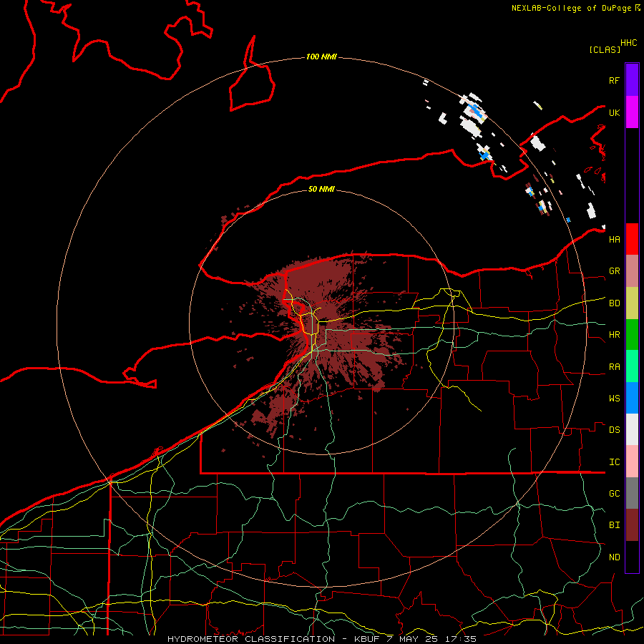Click the WS blue legend swatch

632,398
